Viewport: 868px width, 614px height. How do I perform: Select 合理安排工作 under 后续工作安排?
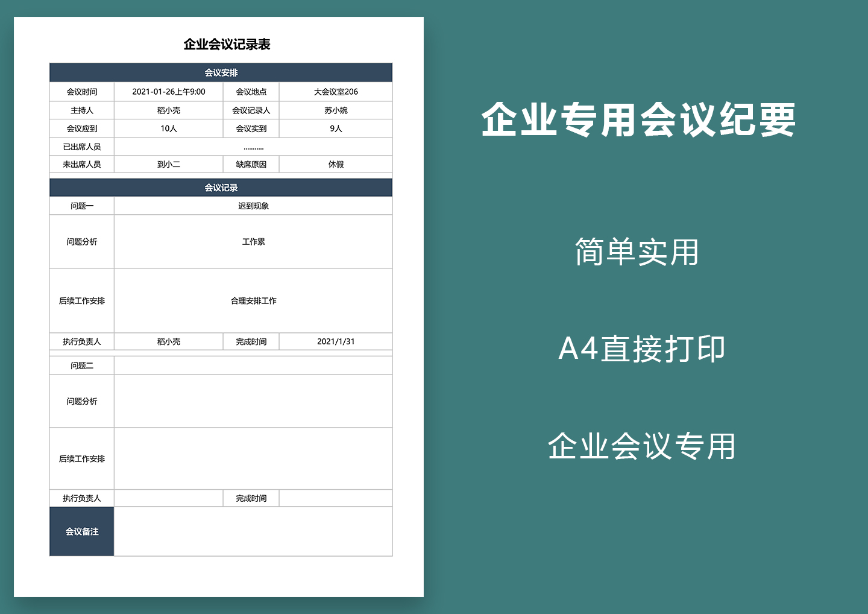coord(253,300)
